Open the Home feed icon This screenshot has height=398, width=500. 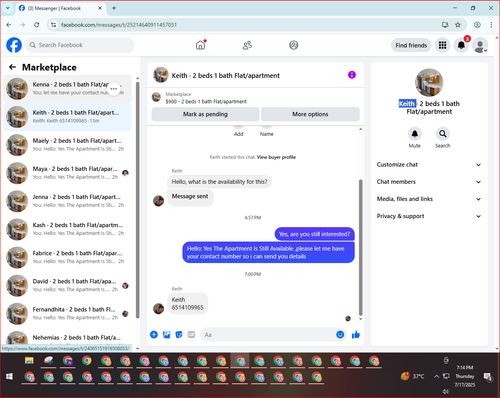pyautogui.click(x=200, y=45)
